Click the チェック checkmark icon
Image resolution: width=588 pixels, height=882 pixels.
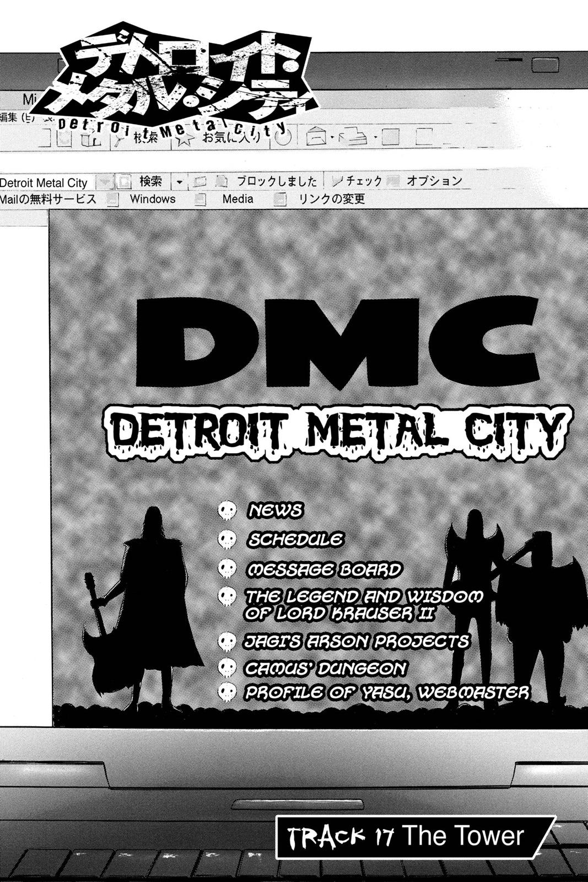point(337,180)
